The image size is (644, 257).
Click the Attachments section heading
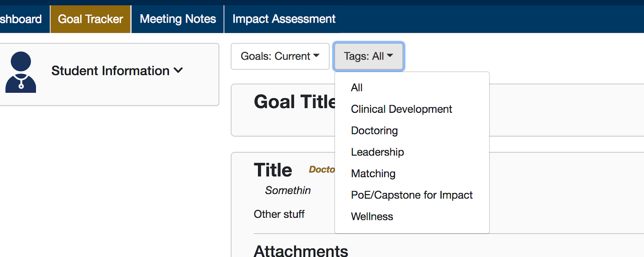pyautogui.click(x=301, y=251)
